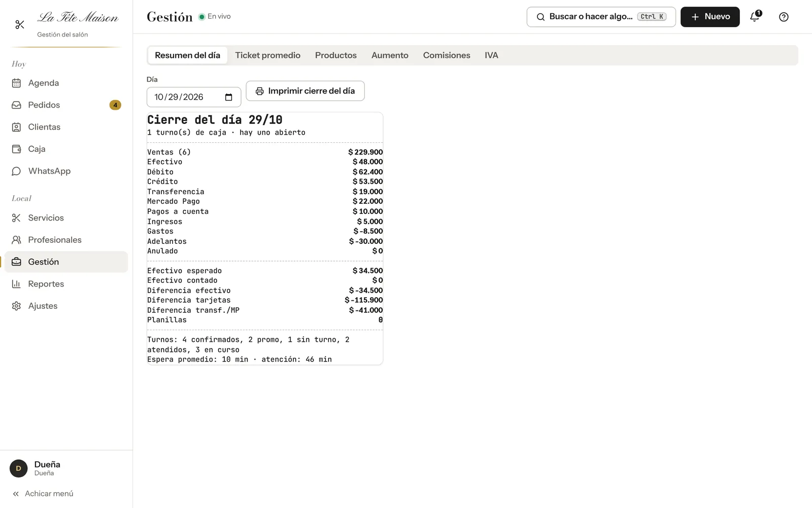Viewport: 812px width, 508px height.
Task: Click the Espera promedio line
Action: (x=240, y=359)
